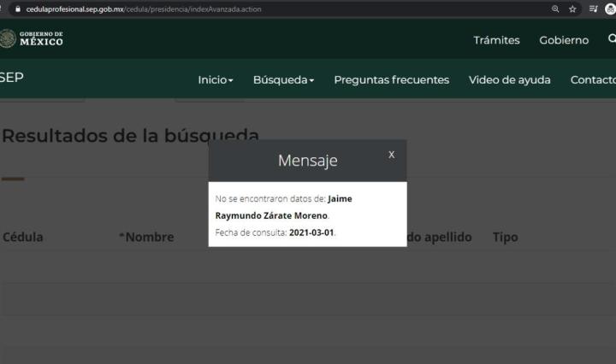Open the Trámites link

[x=496, y=40]
